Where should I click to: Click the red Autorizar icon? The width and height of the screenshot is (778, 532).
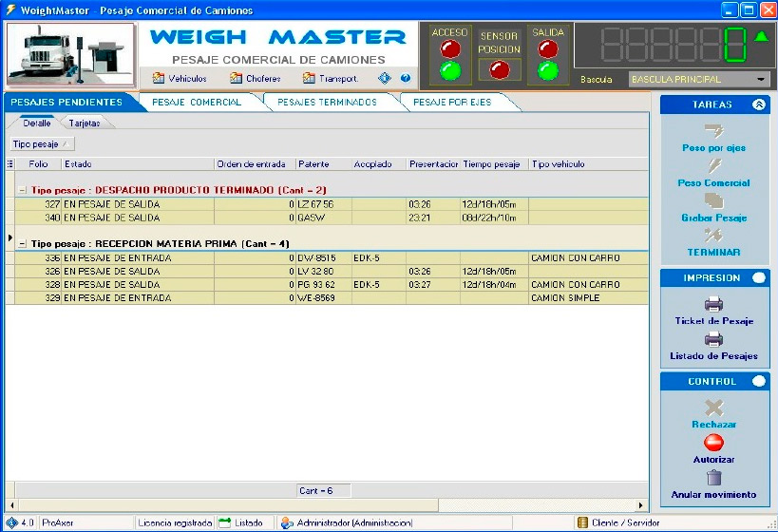(713, 443)
